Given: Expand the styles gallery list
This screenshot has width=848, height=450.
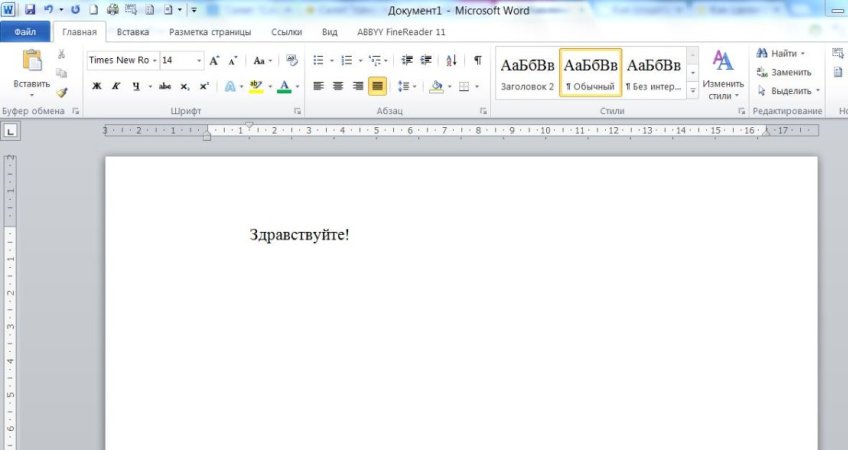Looking at the screenshot, I should coord(693,91).
